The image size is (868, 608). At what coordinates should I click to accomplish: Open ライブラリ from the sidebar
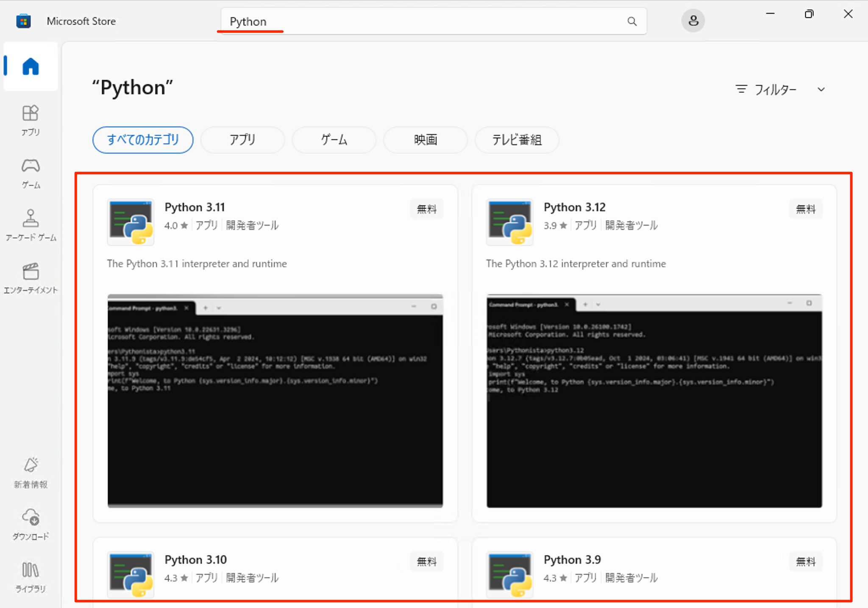pos(30,577)
